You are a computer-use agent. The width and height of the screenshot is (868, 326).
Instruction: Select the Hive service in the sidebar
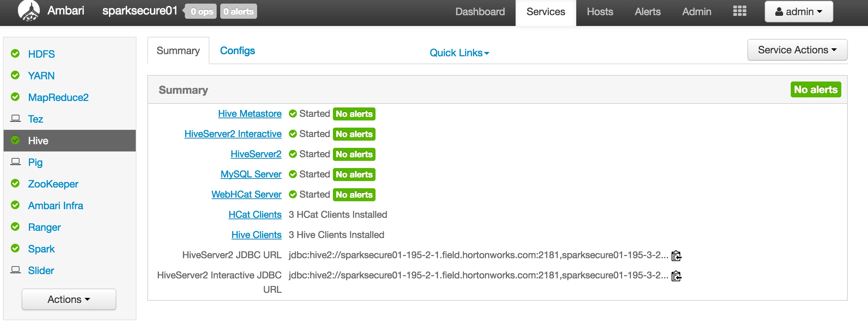tap(70, 141)
